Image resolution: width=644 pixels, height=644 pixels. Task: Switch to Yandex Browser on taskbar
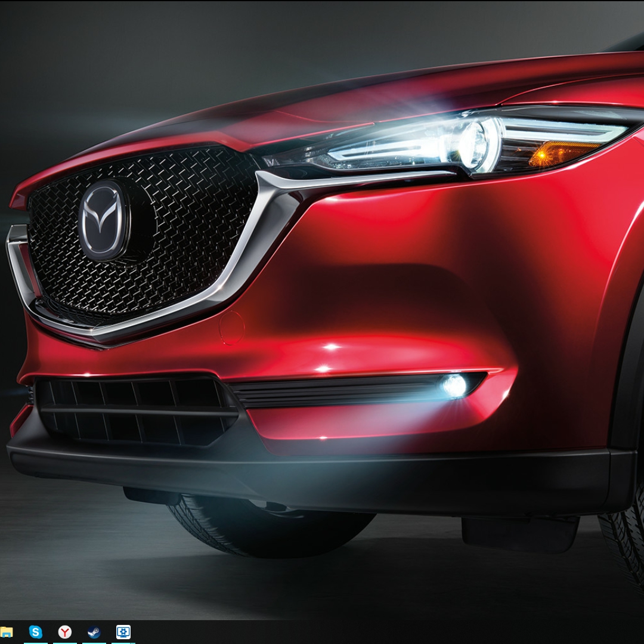tap(64, 632)
